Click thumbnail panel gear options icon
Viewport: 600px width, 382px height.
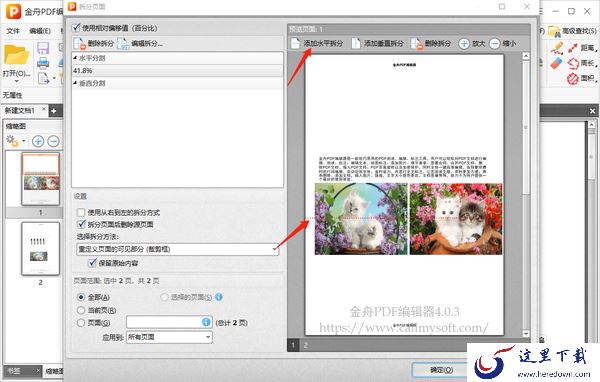coord(12,141)
